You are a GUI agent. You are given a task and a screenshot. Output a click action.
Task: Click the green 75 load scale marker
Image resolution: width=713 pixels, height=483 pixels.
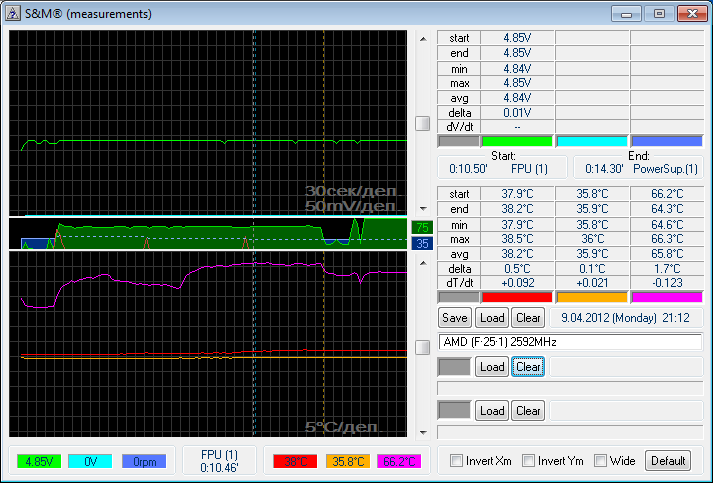click(422, 227)
